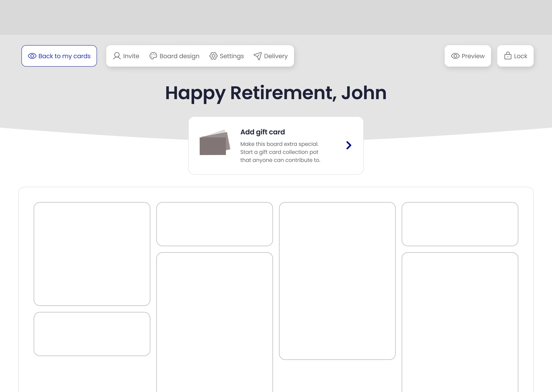The width and height of the screenshot is (552, 392).
Task: Click the paper plane Delivery icon
Action: (258, 56)
